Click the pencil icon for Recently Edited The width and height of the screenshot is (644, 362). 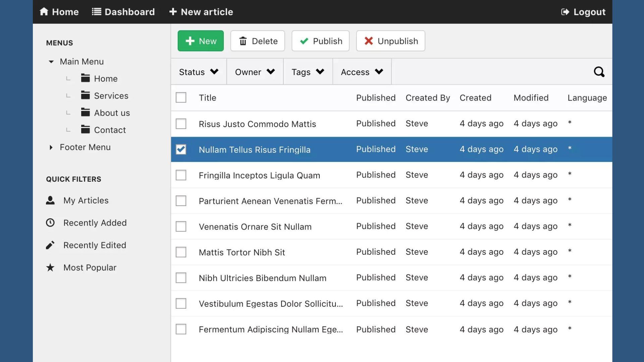(x=50, y=245)
